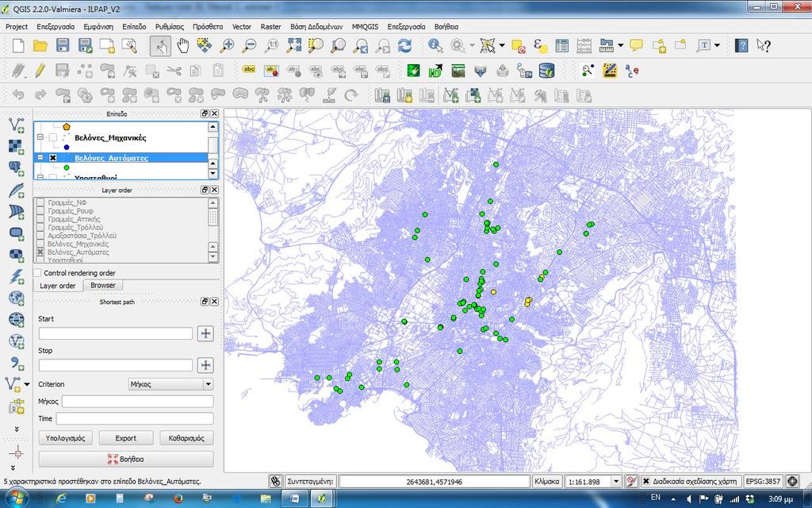
Task: Toggle Γραμμές_Αττικής checkbox in Layer order
Action: tap(40, 219)
